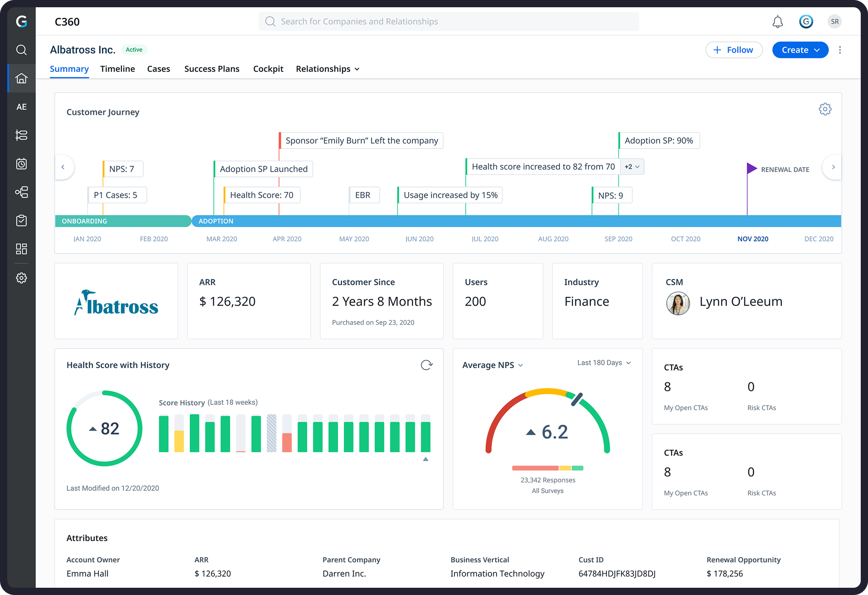The width and height of the screenshot is (868, 595).
Task: Click the Renewal Opportunity value $ 178,256
Action: [725, 574]
